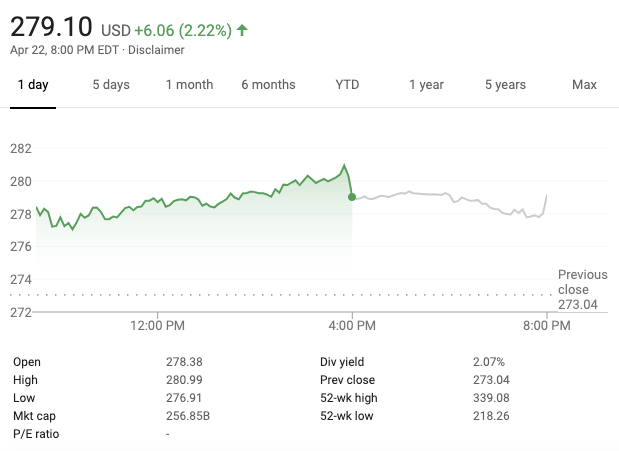Click the green dot marker on chart

(x=352, y=197)
